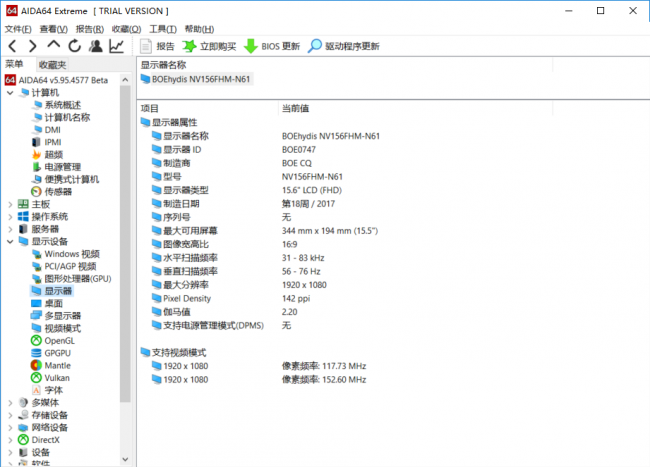Click 立即购买 buy now button
Viewport: 650px width, 467px height.
pos(208,46)
